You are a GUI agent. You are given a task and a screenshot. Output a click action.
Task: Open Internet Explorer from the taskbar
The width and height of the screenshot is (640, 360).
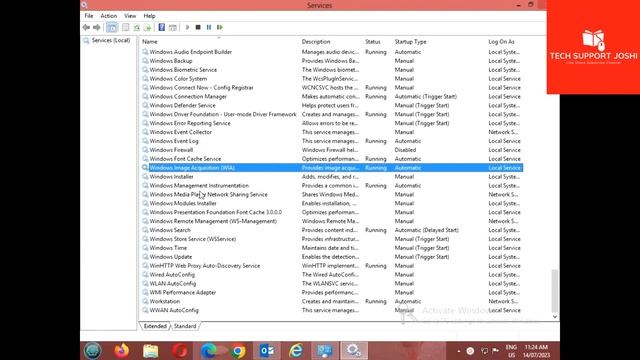[296, 351]
